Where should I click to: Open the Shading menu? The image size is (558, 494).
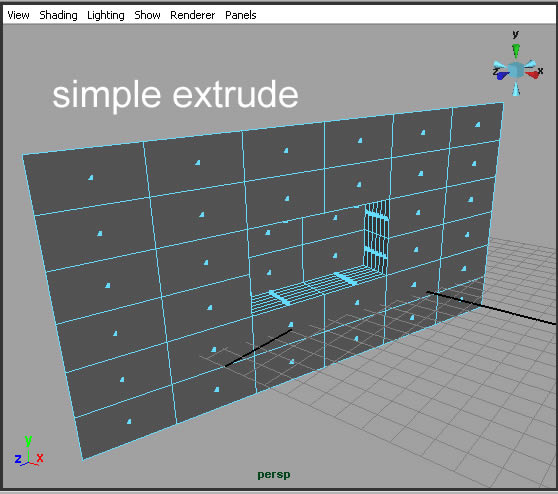tap(58, 15)
